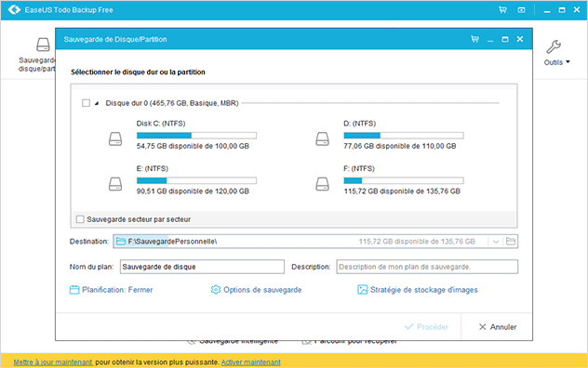The image size is (588, 368).
Task: Open the Outils wrench icon
Action: pos(554,46)
